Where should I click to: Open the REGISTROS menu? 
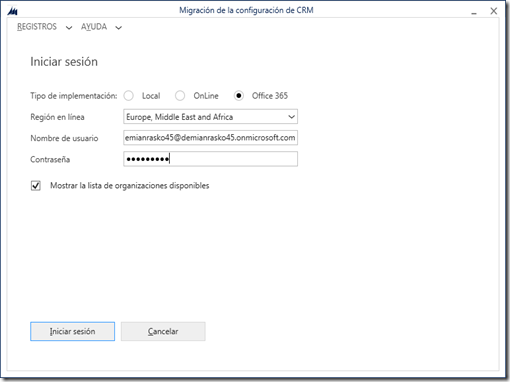tap(37, 27)
